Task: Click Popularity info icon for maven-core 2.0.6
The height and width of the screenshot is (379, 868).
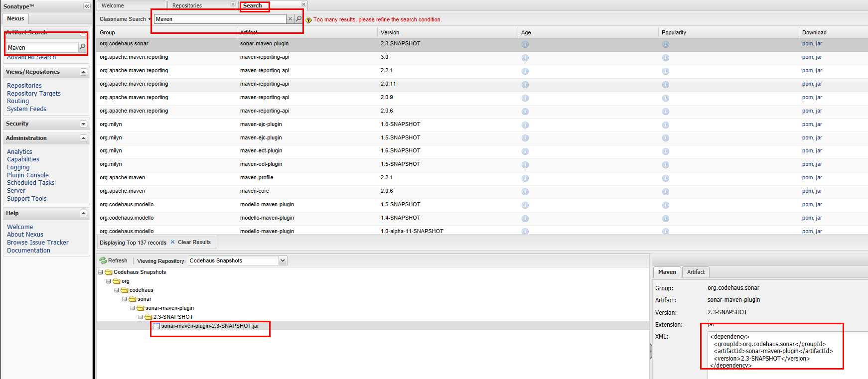Action: (x=665, y=192)
